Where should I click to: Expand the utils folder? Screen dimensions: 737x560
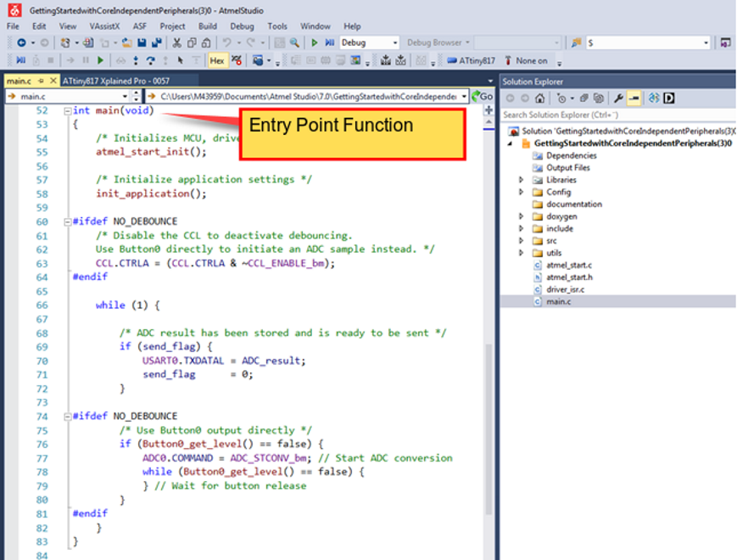pos(522,253)
